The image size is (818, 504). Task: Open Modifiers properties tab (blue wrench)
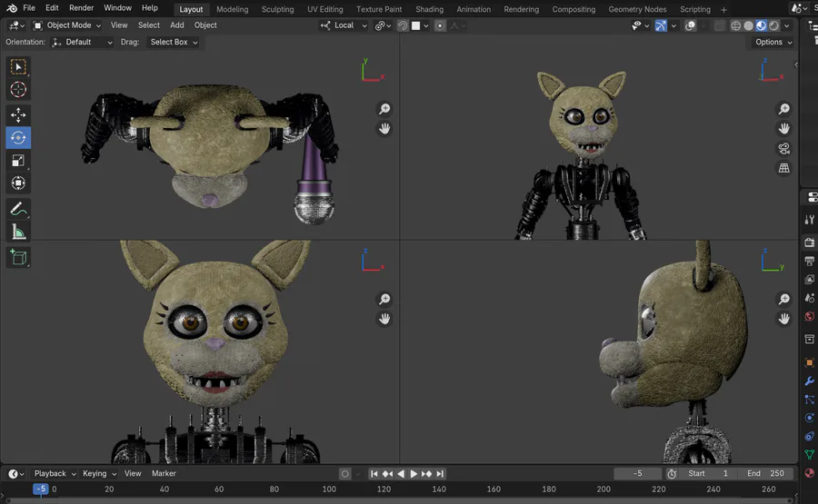pos(810,381)
